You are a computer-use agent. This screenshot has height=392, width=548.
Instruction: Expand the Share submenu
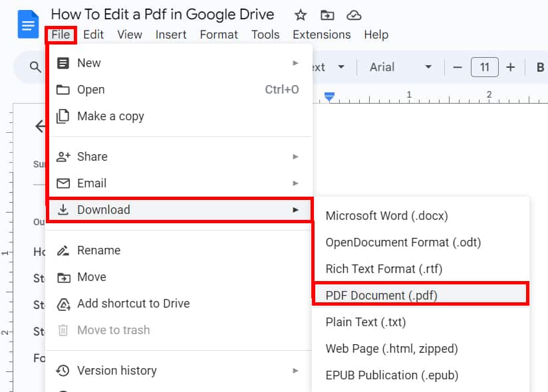[179, 157]
